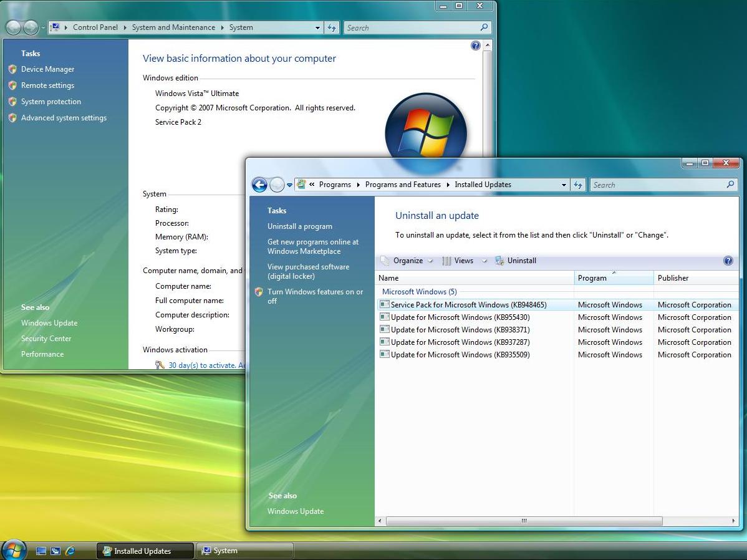This screenshot has height=560, width=747.
Task: Select the Service Pack KB948465 update entry
Action: click(x=466, y=304)
